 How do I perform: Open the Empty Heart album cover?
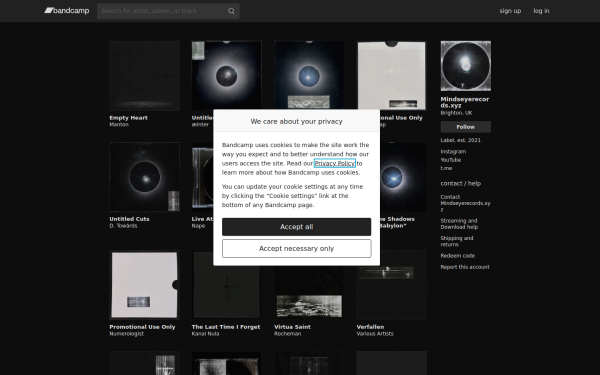coord(144,76)
